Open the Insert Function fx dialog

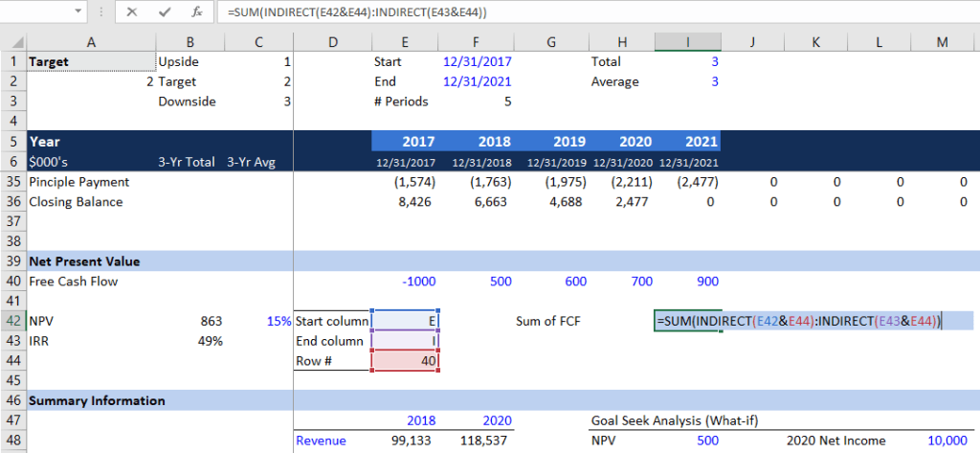click(x=196, y=13)
